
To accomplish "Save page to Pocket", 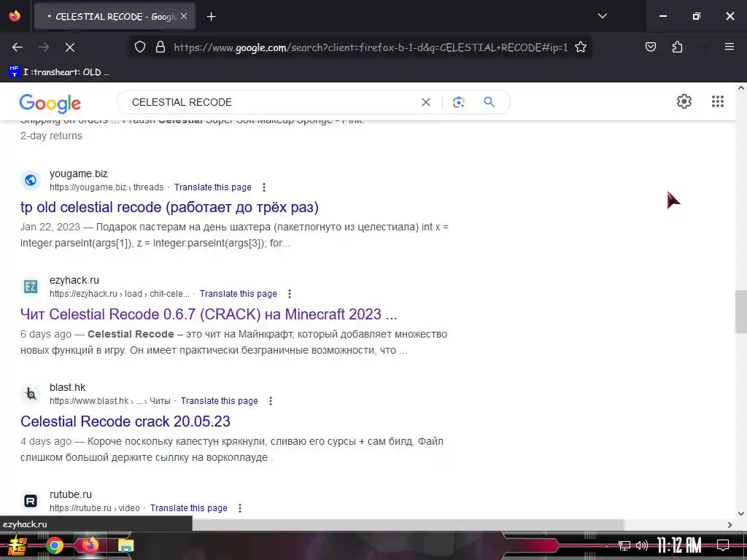I will coord(650,47).
